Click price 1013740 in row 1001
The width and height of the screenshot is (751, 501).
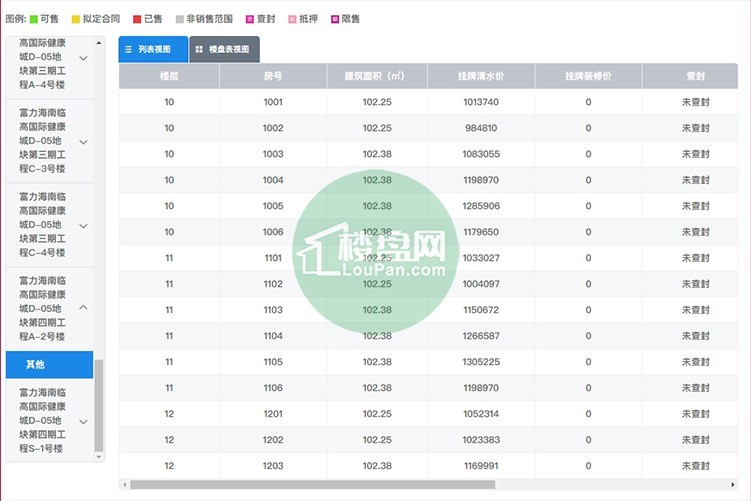click(481, 102)
